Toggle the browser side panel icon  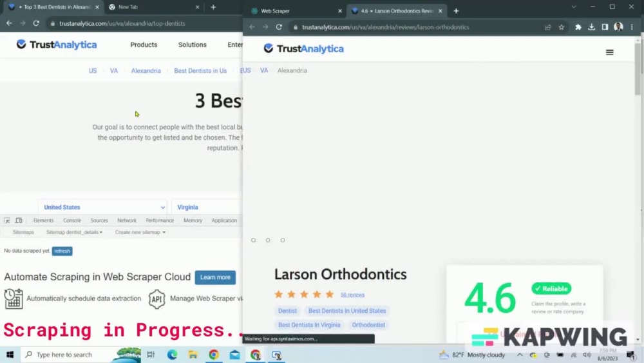click(605, 27)
